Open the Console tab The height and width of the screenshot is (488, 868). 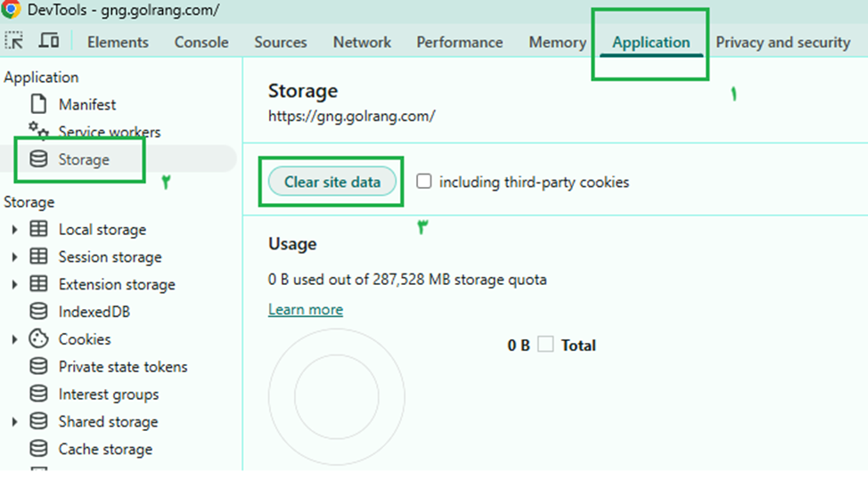pos(201,42)
